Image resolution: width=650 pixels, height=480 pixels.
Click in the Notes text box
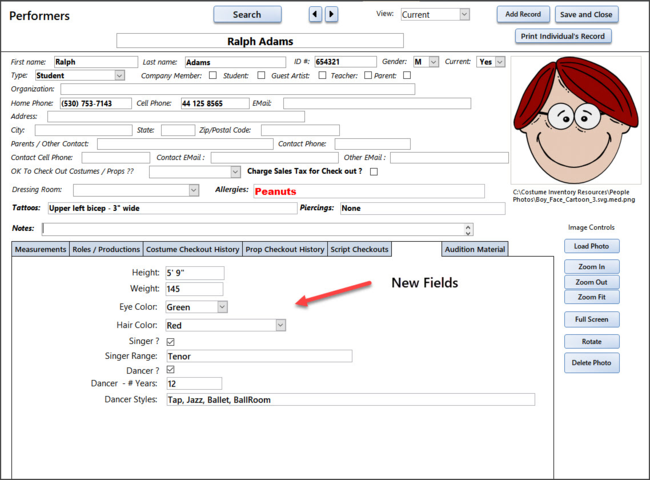[253, 229]
